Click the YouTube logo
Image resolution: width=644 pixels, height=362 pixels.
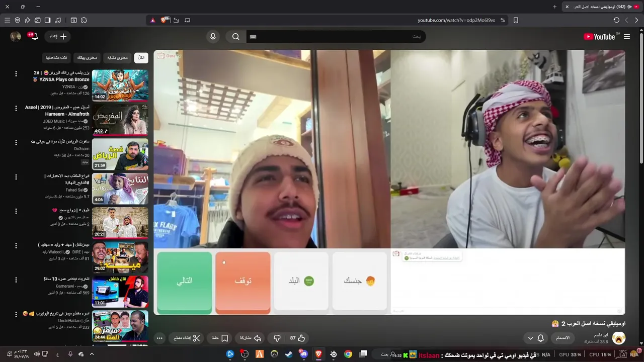[x=599, y=37]
